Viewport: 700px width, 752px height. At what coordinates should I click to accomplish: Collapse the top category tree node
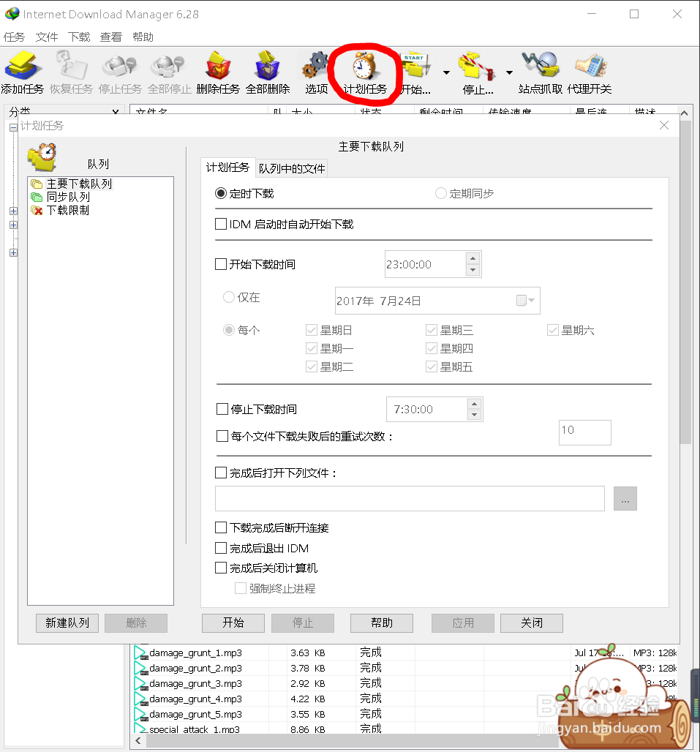(x=13, y=128)
